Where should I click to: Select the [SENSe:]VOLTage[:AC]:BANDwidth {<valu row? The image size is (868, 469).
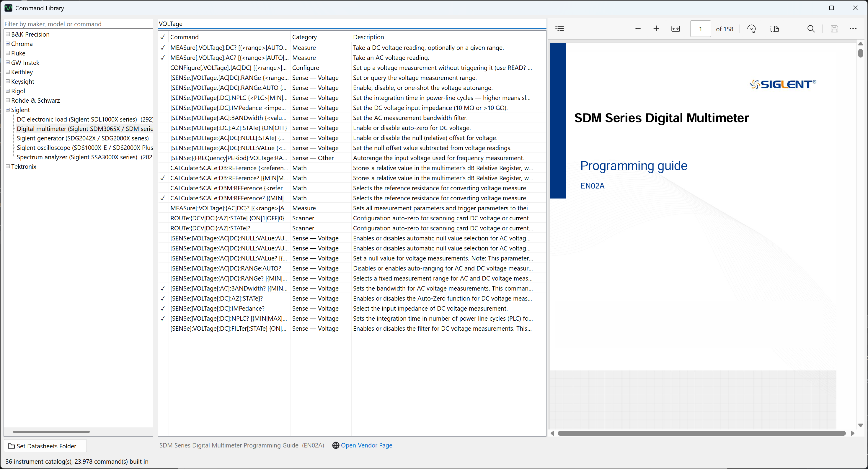[352, 118]
